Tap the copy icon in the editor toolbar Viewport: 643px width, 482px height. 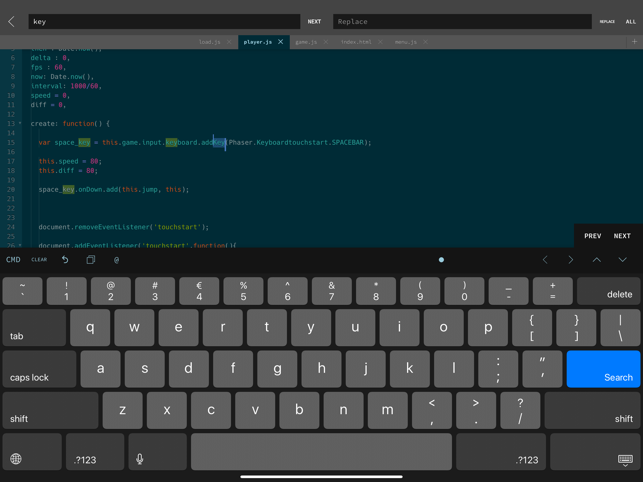tap(90, 260)
